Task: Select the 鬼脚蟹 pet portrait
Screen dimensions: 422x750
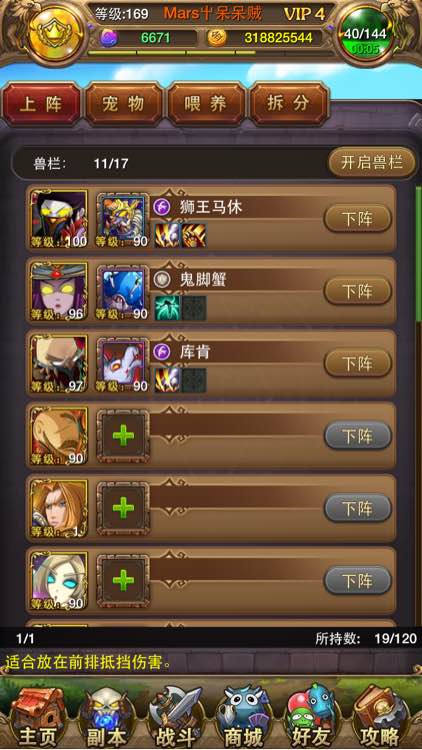Action: [122, 291]
